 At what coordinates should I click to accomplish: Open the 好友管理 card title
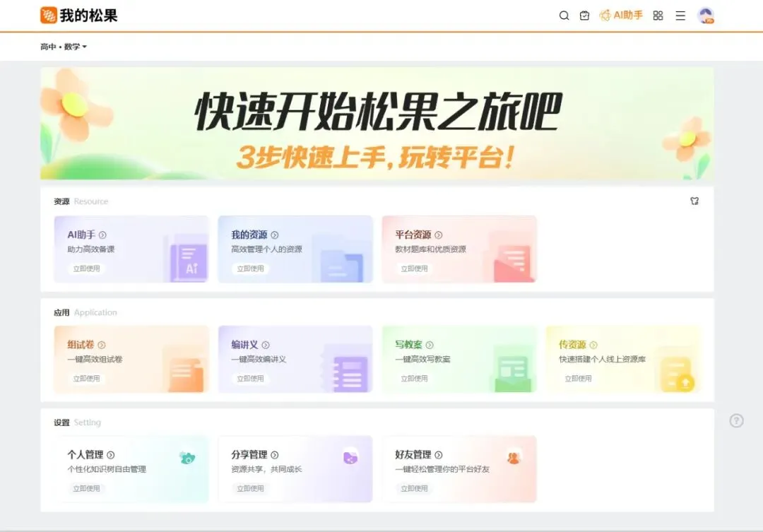point(413,454)
